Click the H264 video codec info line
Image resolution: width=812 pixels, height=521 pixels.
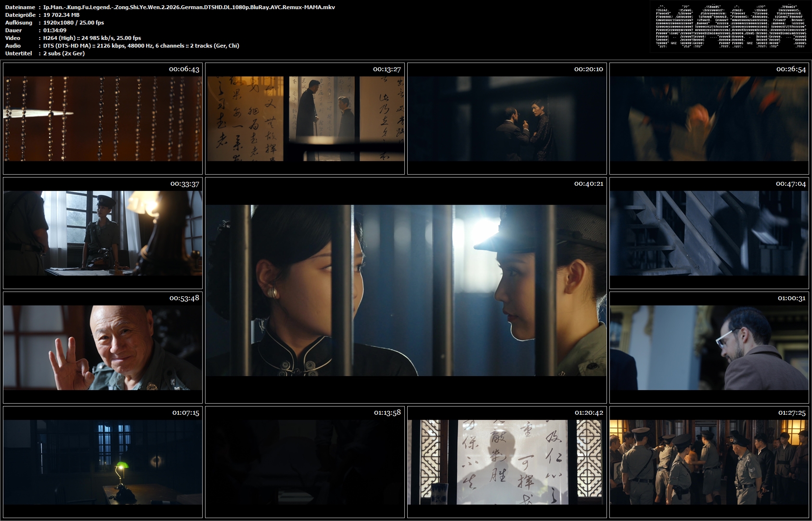tap(92, 38)
